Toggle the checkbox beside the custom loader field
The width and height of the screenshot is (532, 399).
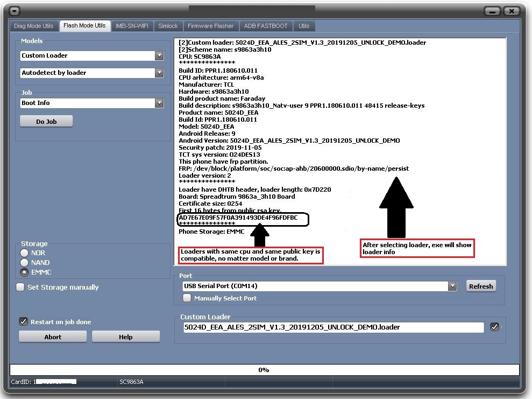(x=495, y=327)
